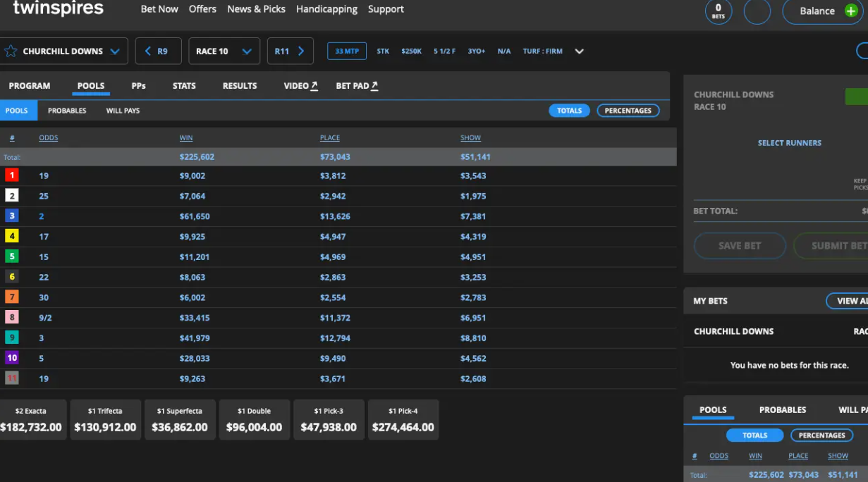Screen dimensions: 868x482
Task: Click the SUBMIT BET button
Action: click(x=831, y=246)
